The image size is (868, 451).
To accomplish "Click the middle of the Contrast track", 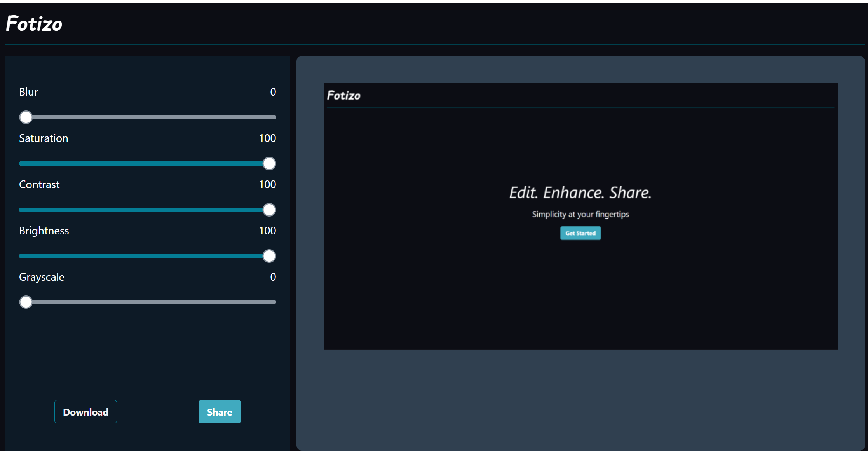I will (x=148, y=210).
